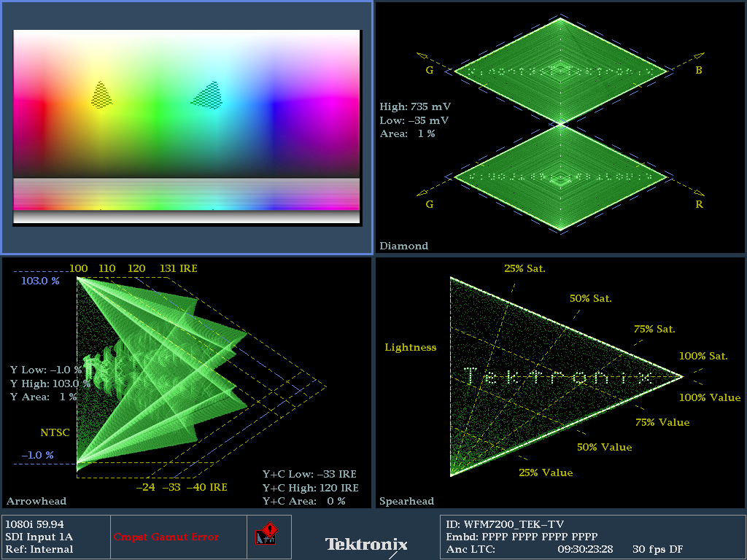Click the 100% Value graticule label

coord(709,397)
